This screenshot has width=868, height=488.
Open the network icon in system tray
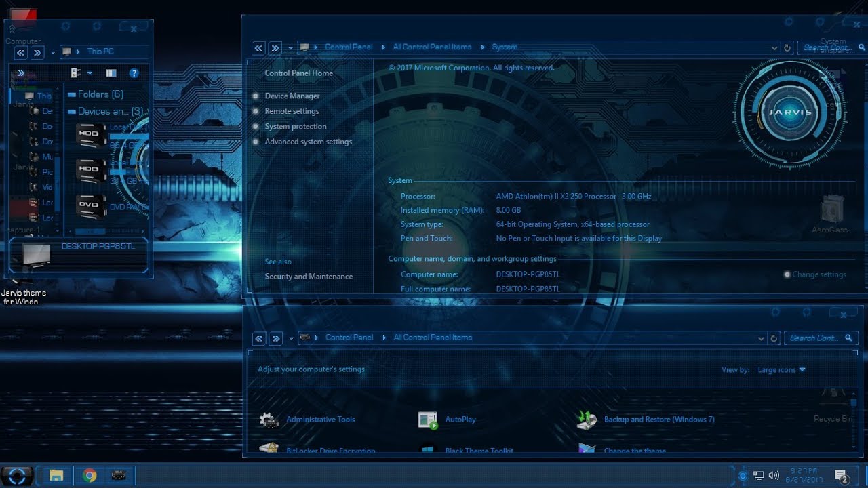click(x=759, y=476)
